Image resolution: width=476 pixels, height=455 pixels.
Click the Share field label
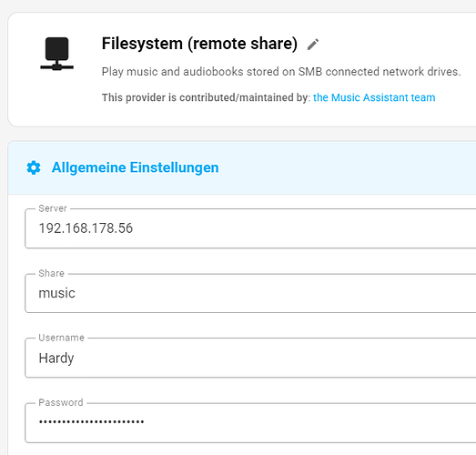click(51, 274)
